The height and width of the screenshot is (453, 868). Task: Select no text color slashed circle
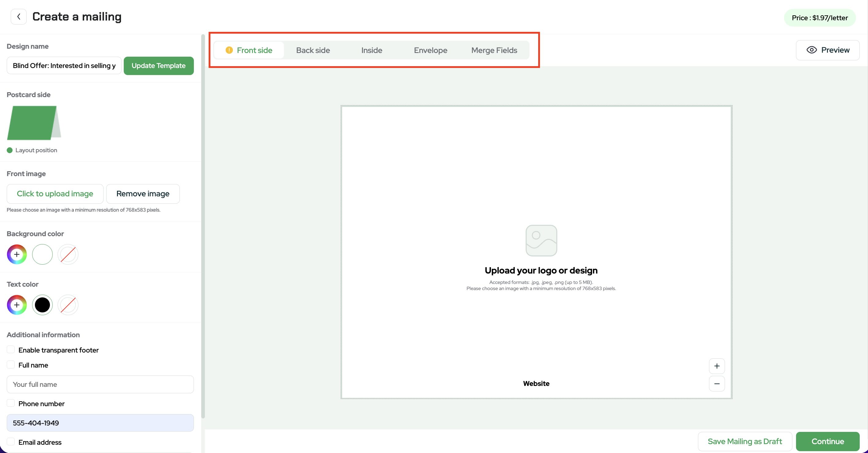pos(68,305)
